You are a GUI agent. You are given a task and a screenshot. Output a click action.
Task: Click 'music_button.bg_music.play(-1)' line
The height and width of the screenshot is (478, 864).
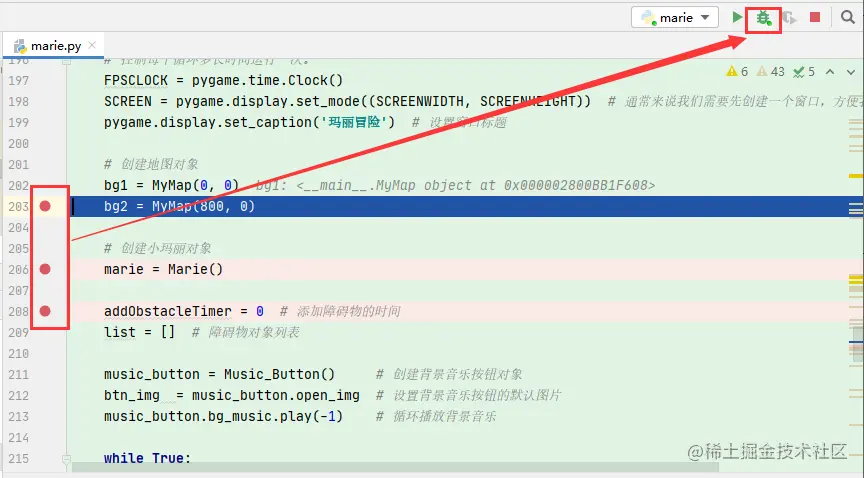(223, 416)
